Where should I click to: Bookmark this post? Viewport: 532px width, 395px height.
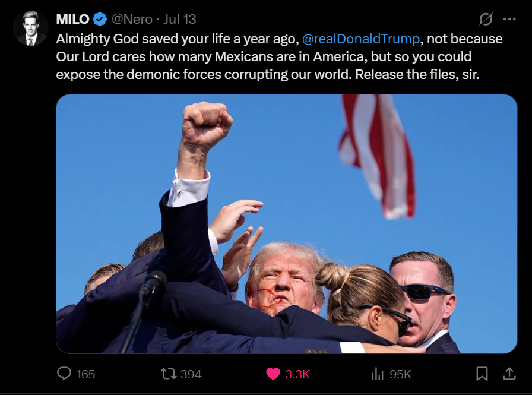tap(482, 374)
